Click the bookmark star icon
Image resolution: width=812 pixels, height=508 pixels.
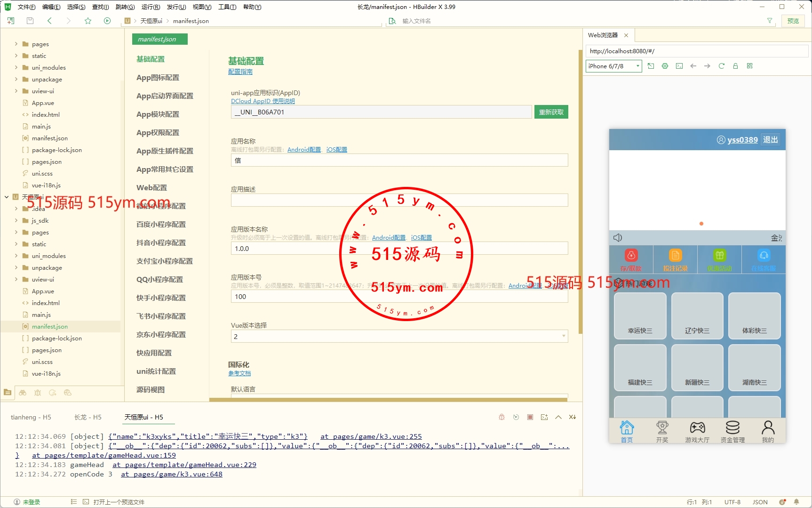point(88,21)
